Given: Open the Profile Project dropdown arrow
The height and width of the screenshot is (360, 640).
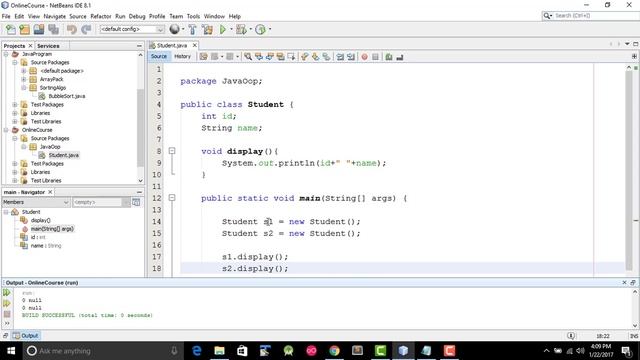Looking at the screenshot, I should coord(269,29).
